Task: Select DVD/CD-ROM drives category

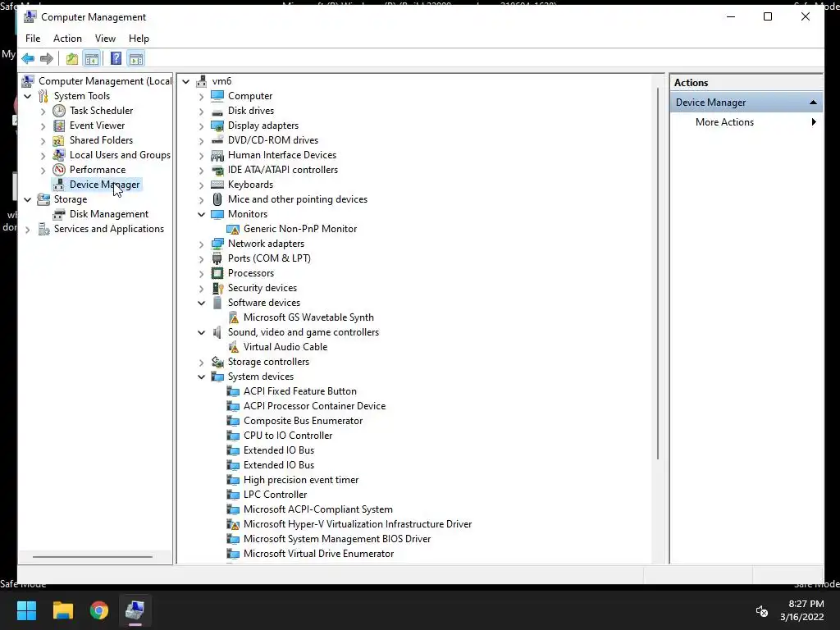Action: point(273,139)
